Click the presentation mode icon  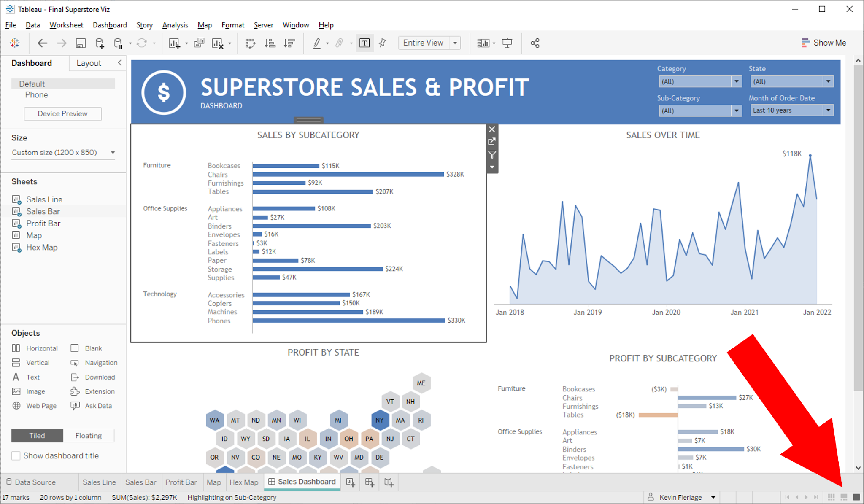pos(507,43)
